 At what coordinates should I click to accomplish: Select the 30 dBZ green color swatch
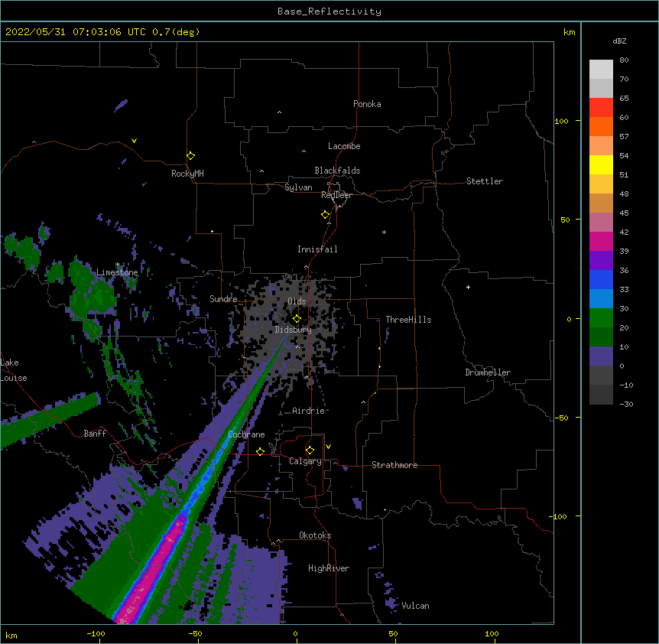coord(601,318)
